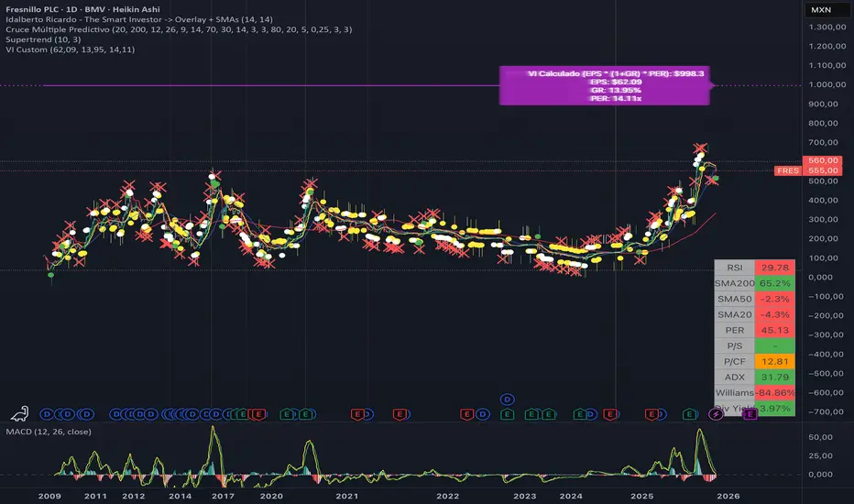Click the red earnings marker nearest the 2025 label
This screenshot has width=854, height=504.
(x=651, y=414)
